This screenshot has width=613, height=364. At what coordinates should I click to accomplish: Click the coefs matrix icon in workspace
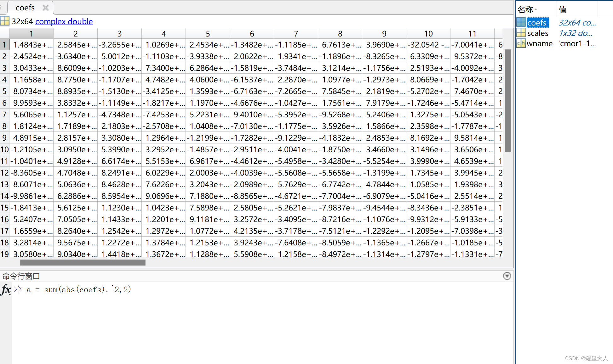click(x=521, y=22)
